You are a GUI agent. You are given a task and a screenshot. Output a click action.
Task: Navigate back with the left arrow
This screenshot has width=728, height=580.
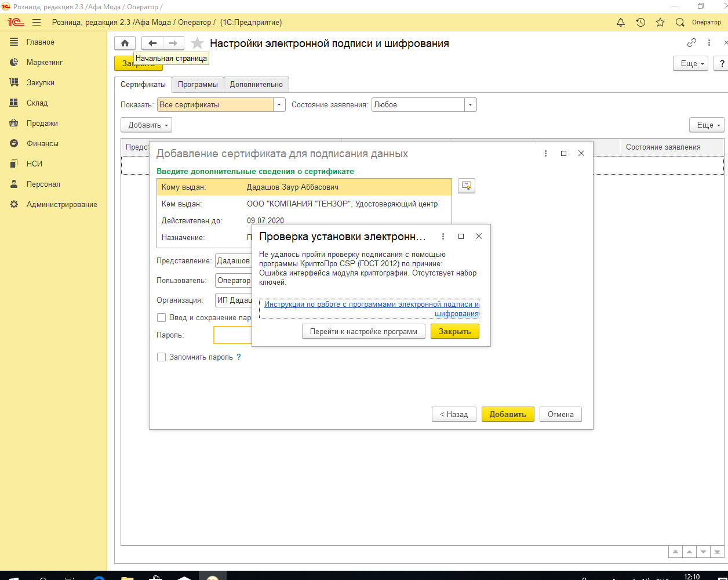pos(152,43)
